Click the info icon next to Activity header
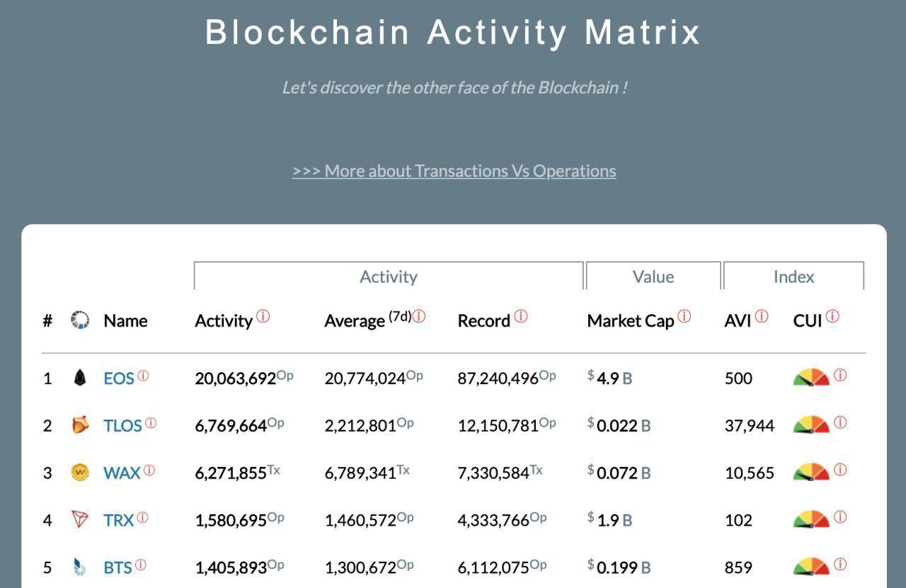 pos(263,316)
